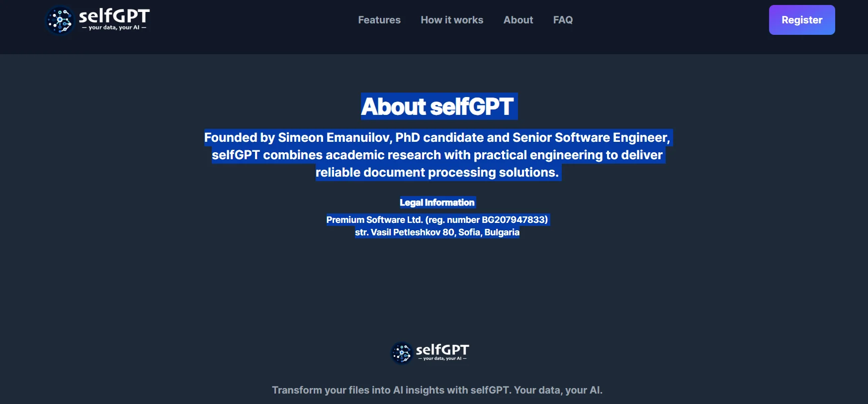Click the 'About selfGPT' page heading
This screenshot has width=868, height=404.
click(437, 106)
